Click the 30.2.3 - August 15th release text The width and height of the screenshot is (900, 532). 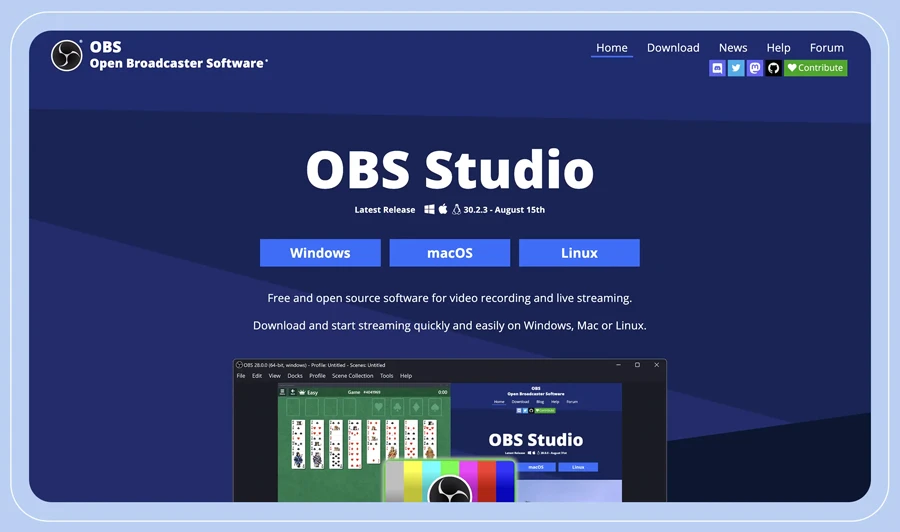505,210
